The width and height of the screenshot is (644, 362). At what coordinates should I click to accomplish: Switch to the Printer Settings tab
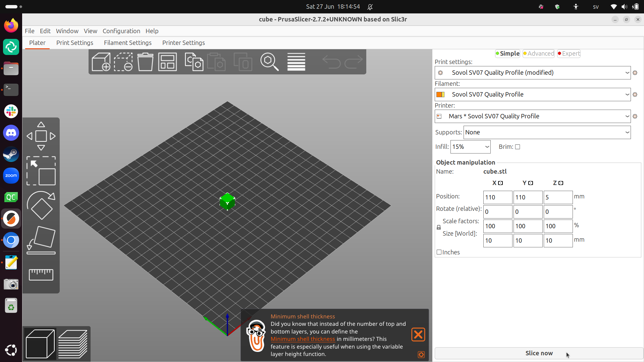click(183, 43)
